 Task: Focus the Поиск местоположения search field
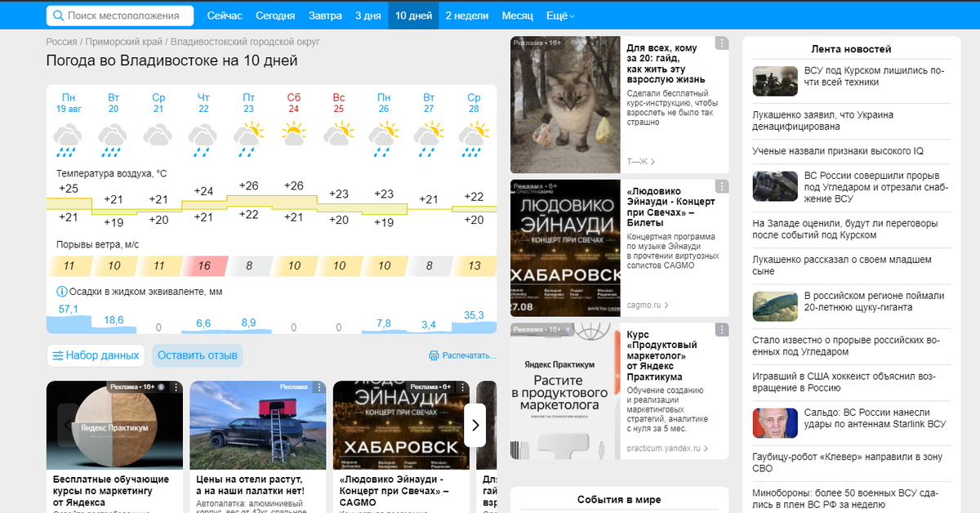click(121, 16)
